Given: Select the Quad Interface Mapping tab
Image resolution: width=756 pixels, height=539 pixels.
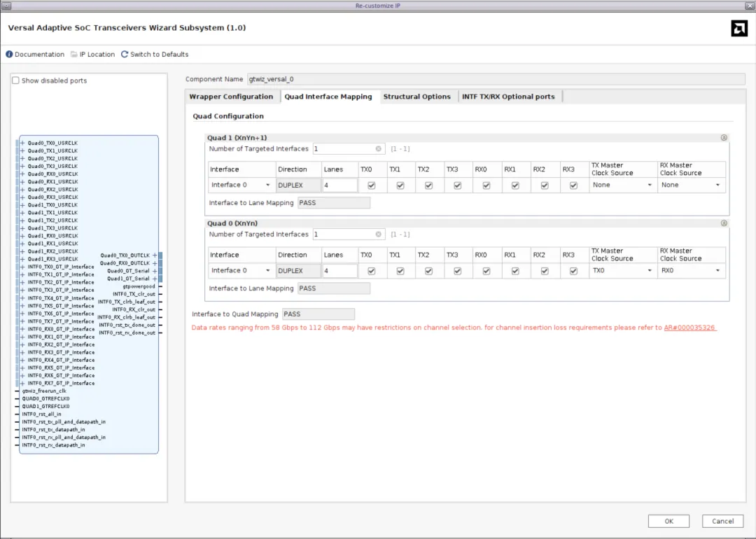Looking at the screenshot, I should (x=328, y=97).
